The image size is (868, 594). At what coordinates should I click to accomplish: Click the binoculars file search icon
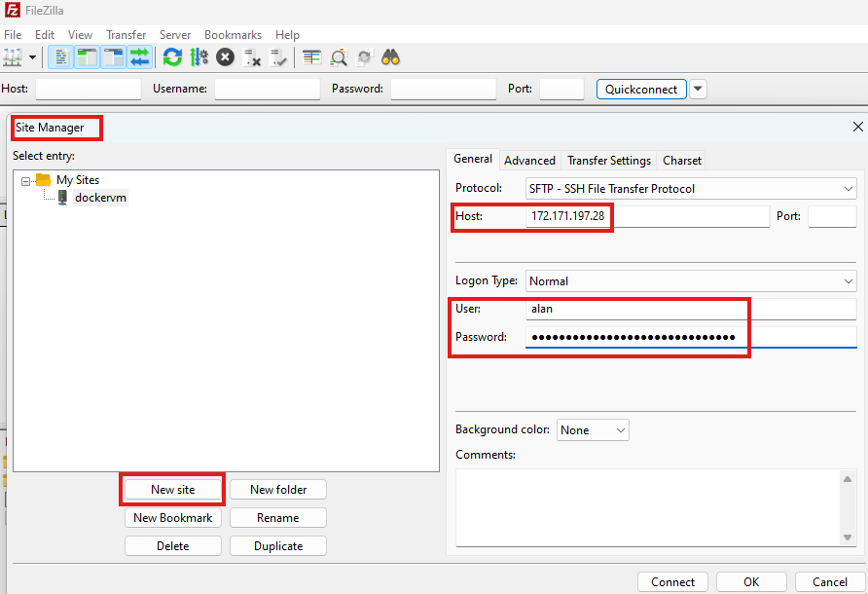391,57
